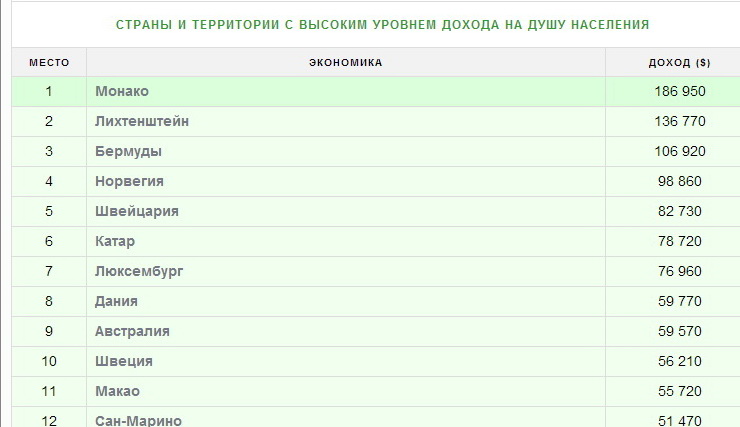Click the income value 56 210
Image resolution: width=740 pixels, height=427 pixels.
(x=680, y=362)
